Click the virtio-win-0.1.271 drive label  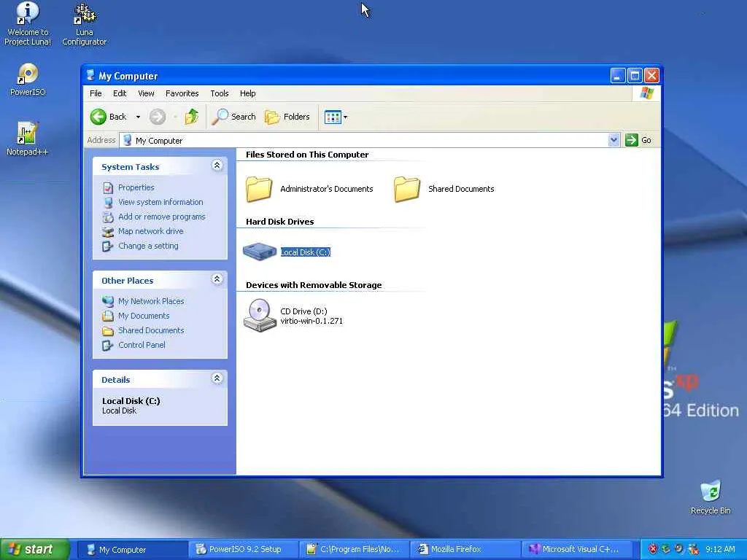[311, 321]
